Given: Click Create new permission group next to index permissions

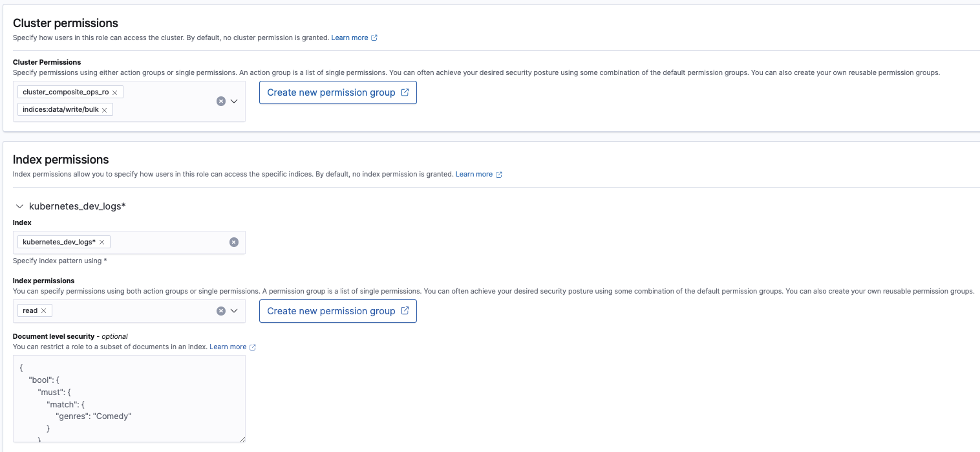Looking at the screenshot, I should tap(337, 311).
